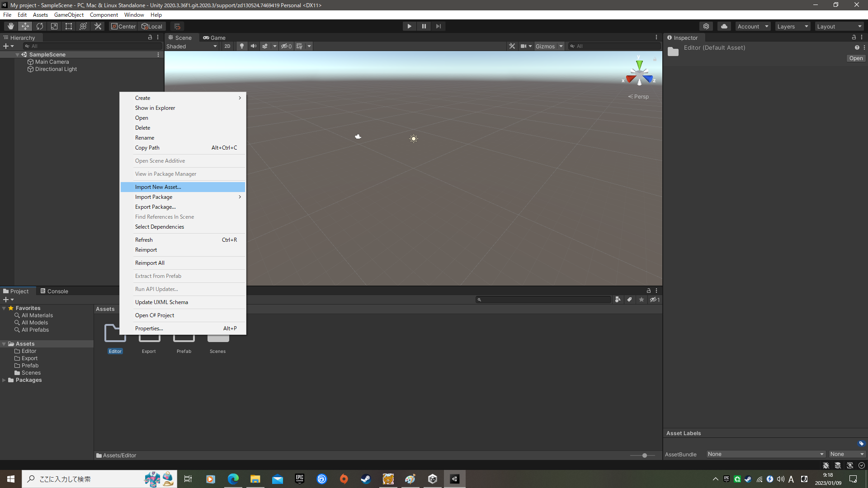Click the bug icon in status bar
This screenshot has height=488, width=868.
click(x=826, y=465)
